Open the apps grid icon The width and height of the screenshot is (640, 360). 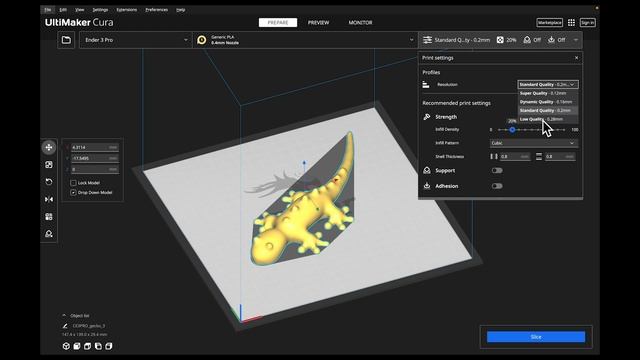click(x=571, y=22)
